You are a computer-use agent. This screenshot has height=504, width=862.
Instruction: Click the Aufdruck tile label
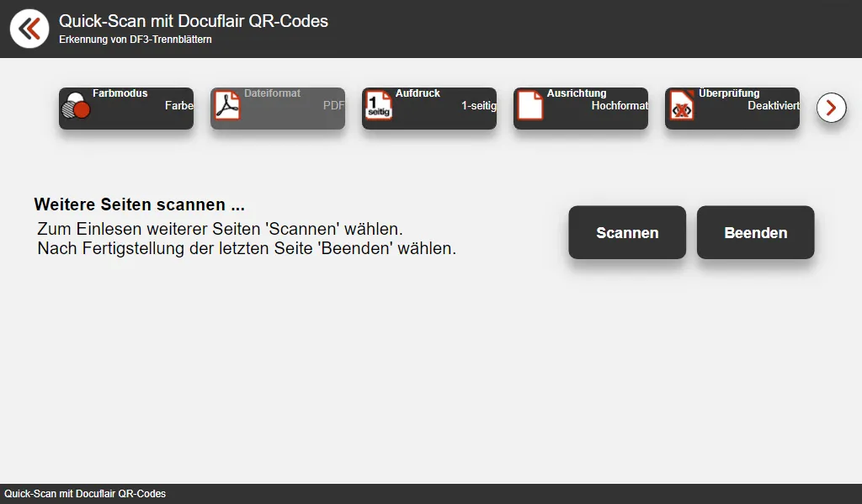point(418,93)
